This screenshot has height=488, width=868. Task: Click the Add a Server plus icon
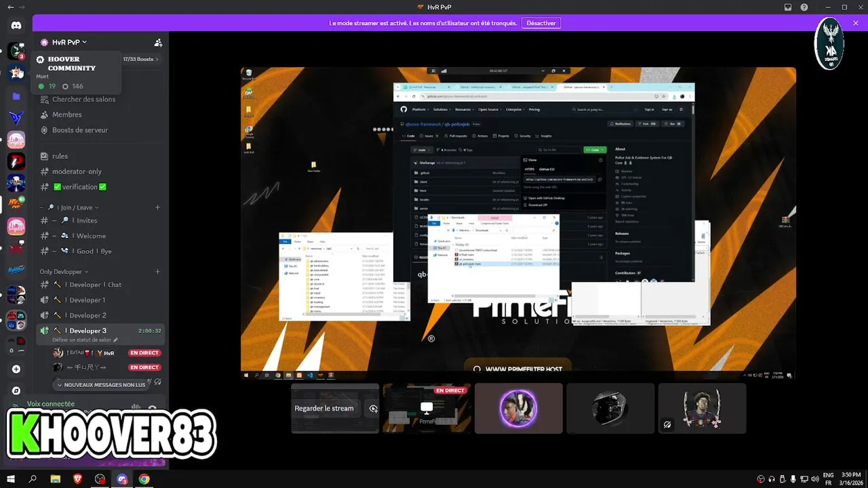[16, 369]
